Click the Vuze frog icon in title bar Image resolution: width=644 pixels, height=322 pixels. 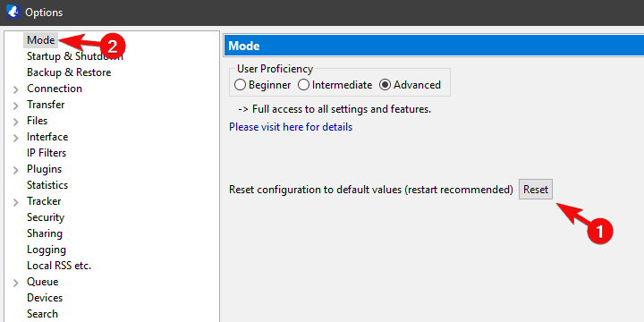click(x=13, y=12)
